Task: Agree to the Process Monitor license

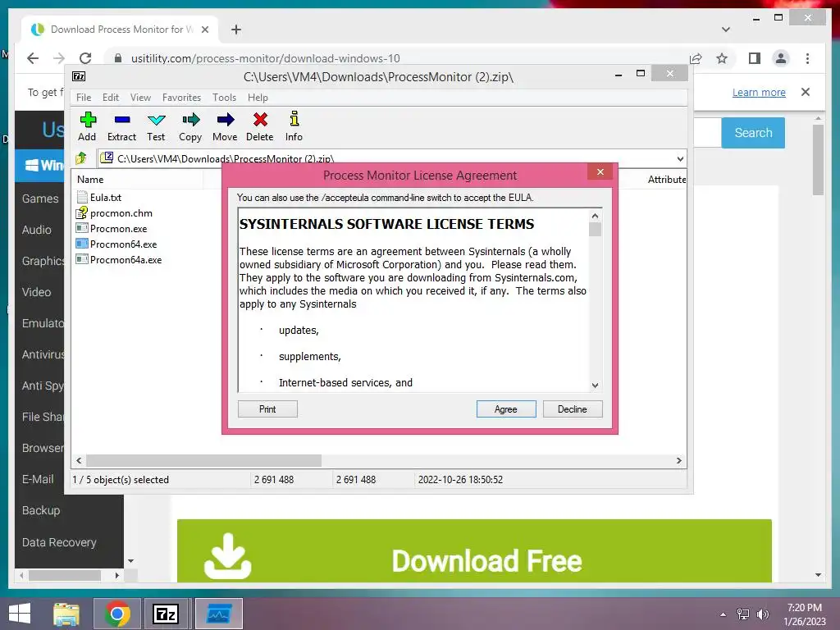Action: [506, 409]
